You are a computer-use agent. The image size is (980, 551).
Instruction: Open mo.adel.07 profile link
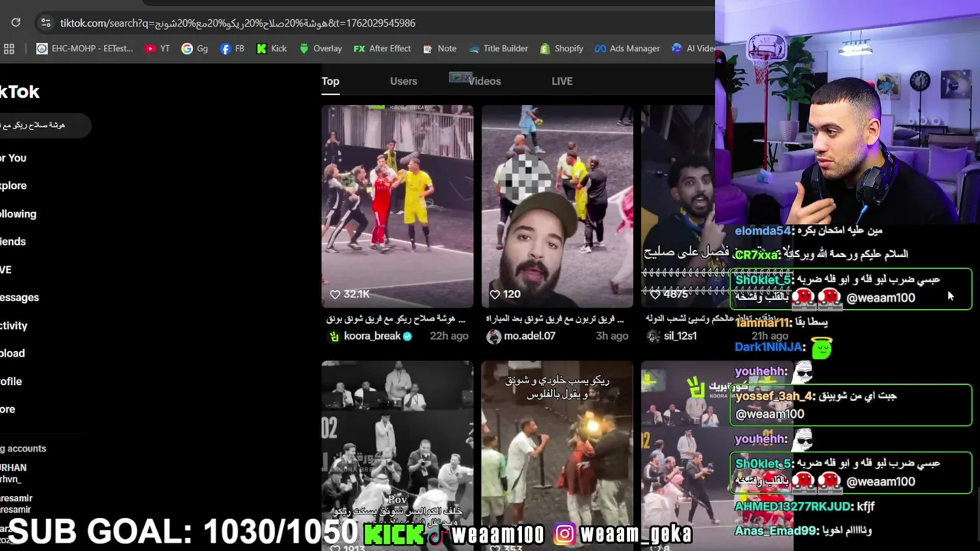(x=530, y=337)
